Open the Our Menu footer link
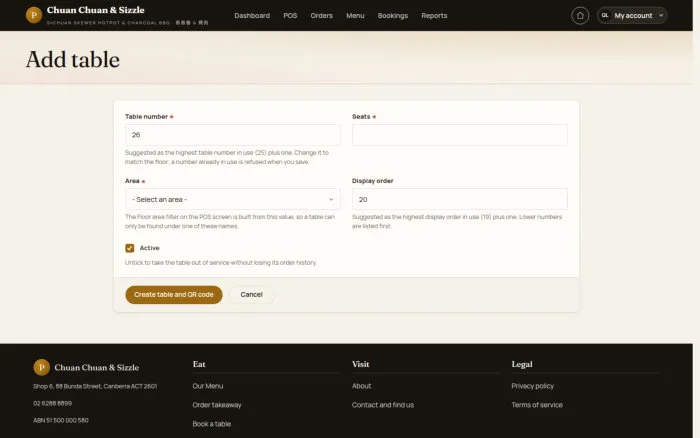The width and height of the screenshot is (700, 438). tap(208, 386)
